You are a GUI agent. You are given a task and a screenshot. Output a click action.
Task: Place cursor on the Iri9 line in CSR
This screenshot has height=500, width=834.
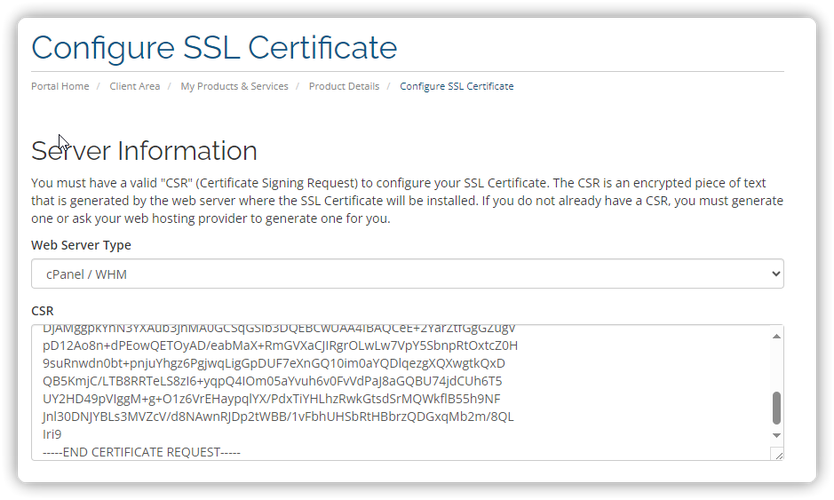click(x=52, y=435)
